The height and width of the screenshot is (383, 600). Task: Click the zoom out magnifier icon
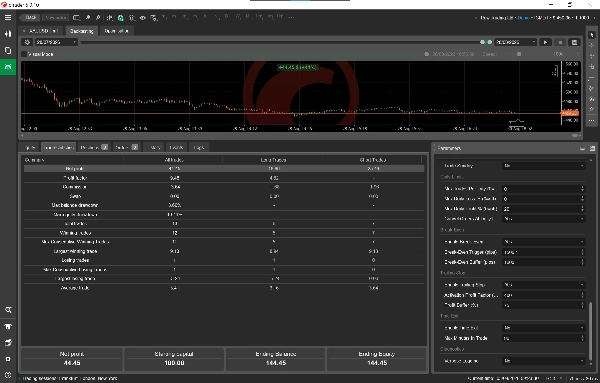coord(98,18)
